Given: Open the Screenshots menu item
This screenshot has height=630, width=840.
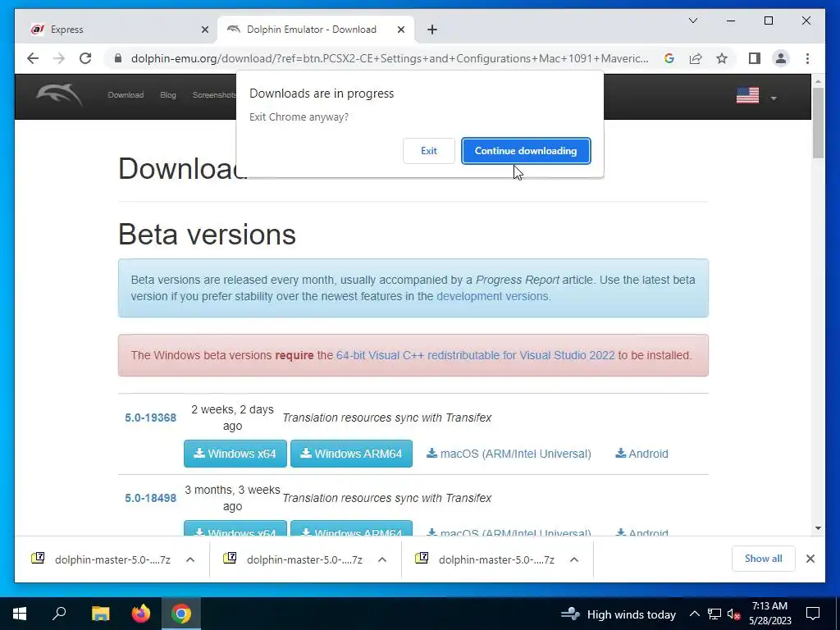Looking at the screenshot, I should click(x=214, y=95).
